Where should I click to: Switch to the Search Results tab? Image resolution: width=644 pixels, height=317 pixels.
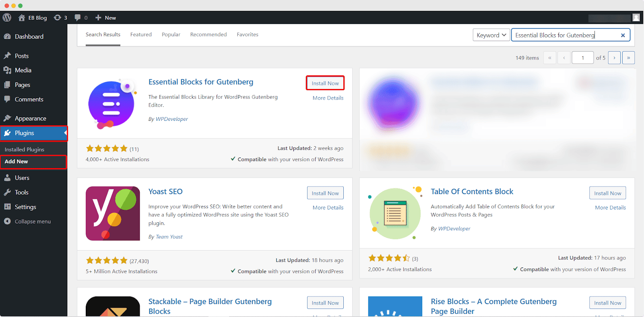[x=103, y=35]
